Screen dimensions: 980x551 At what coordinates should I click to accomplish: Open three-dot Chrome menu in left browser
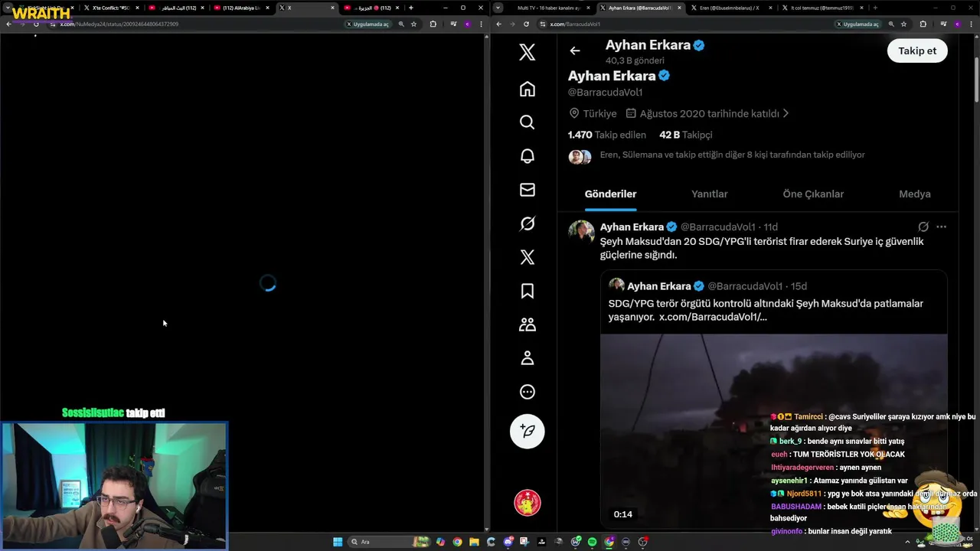pos(482,24)
